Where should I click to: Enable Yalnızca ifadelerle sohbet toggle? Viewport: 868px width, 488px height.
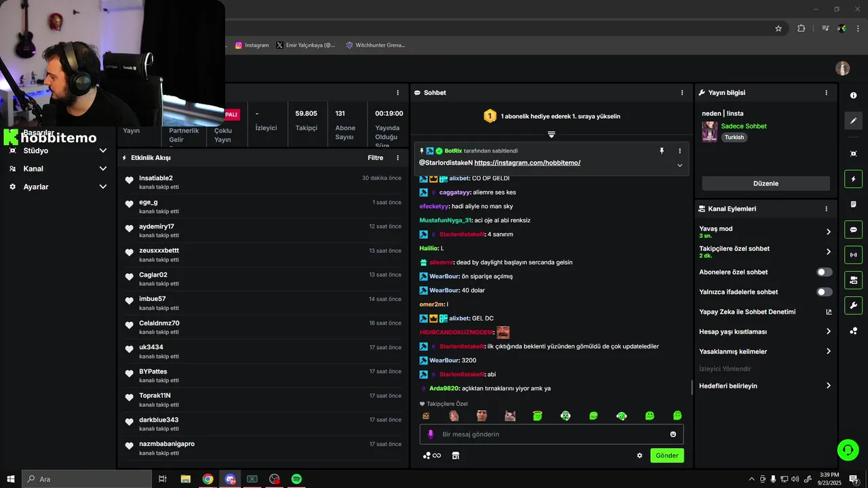point(824,292)
